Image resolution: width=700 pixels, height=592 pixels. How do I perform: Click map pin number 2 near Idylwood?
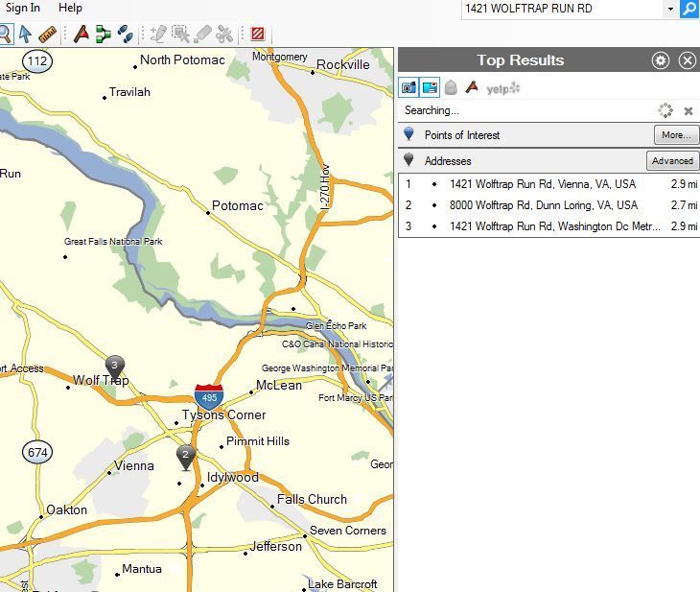186,457
